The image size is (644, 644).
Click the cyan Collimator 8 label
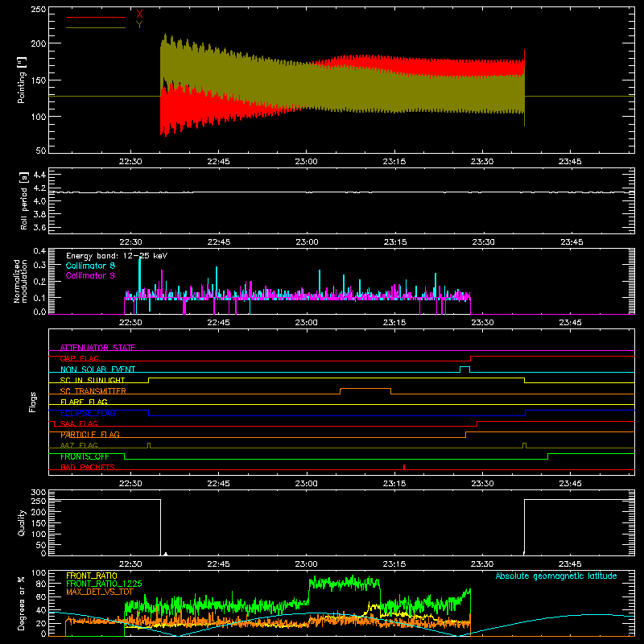click(90, 266)
